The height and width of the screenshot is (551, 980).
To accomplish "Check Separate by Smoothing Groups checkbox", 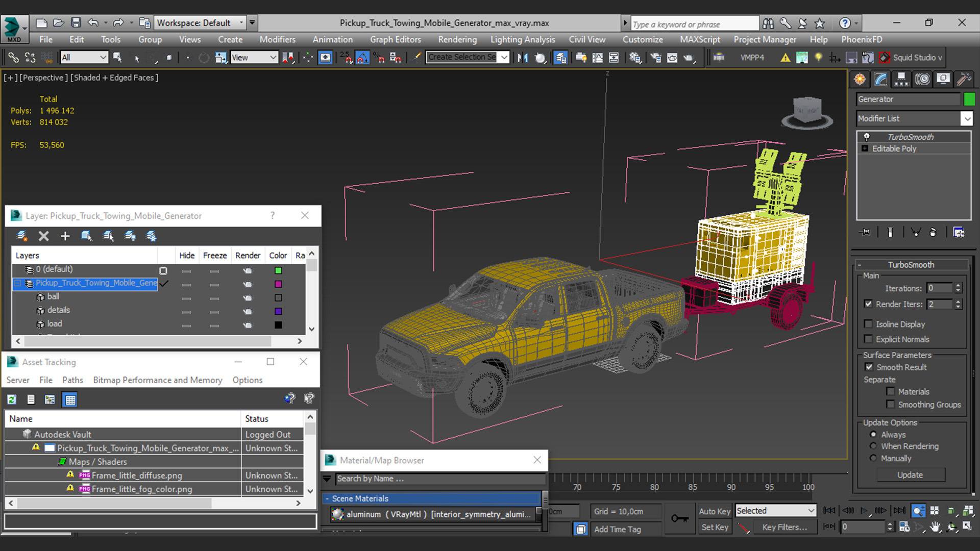I will [x=891, y=404].
